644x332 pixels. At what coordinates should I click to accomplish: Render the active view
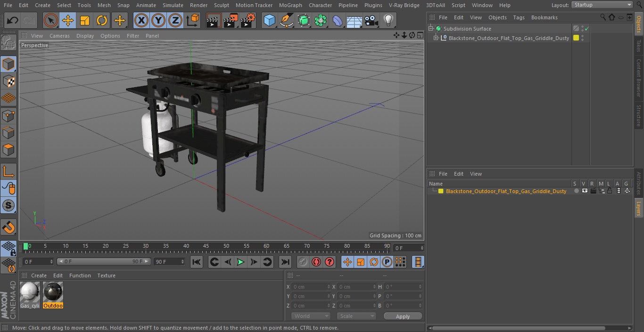pyautogui.click(x=214, y=20)
